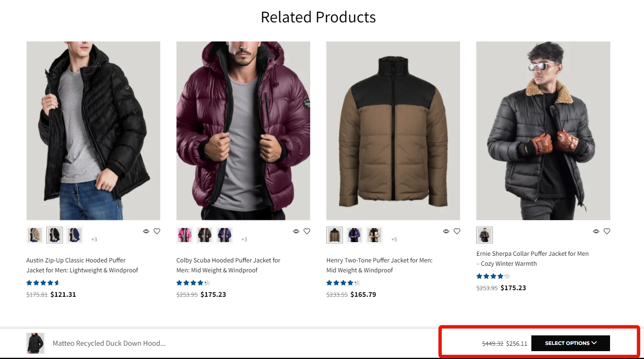644x359 pixels.
Task: Select the blue swatch for Henry jacket
Action: (x=355, y=235)
